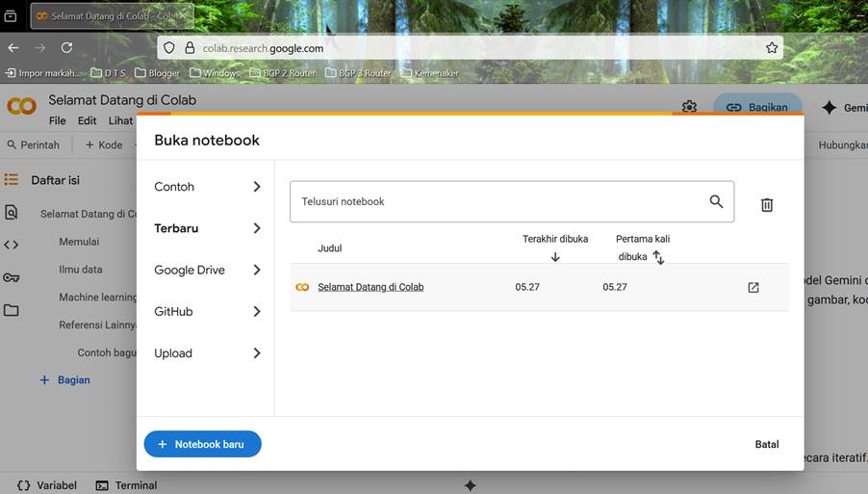Viewport: 868px width, 494px height.
Task: Create a new notebook with Notebook baru
Action: click(x=203, y=444)
